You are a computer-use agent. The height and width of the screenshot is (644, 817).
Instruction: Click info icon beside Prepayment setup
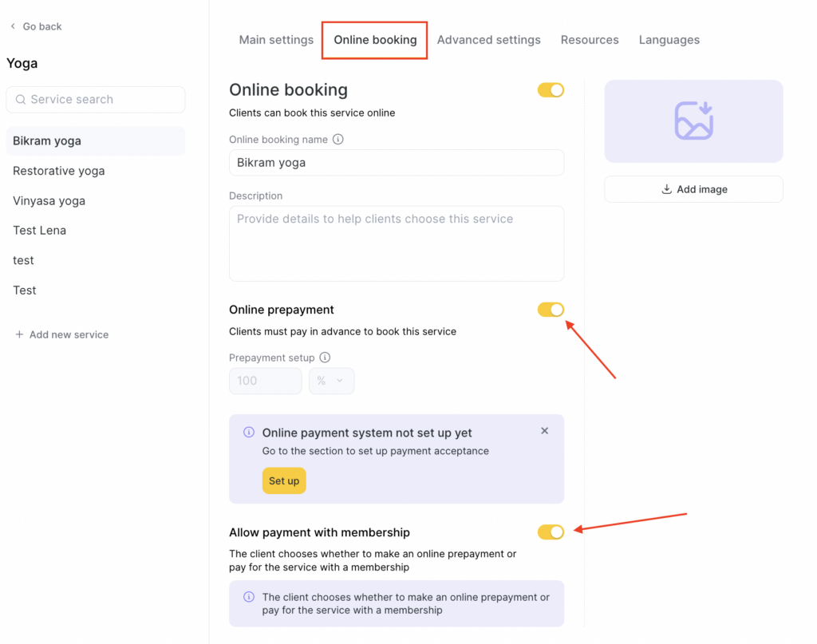click(325, 358)
